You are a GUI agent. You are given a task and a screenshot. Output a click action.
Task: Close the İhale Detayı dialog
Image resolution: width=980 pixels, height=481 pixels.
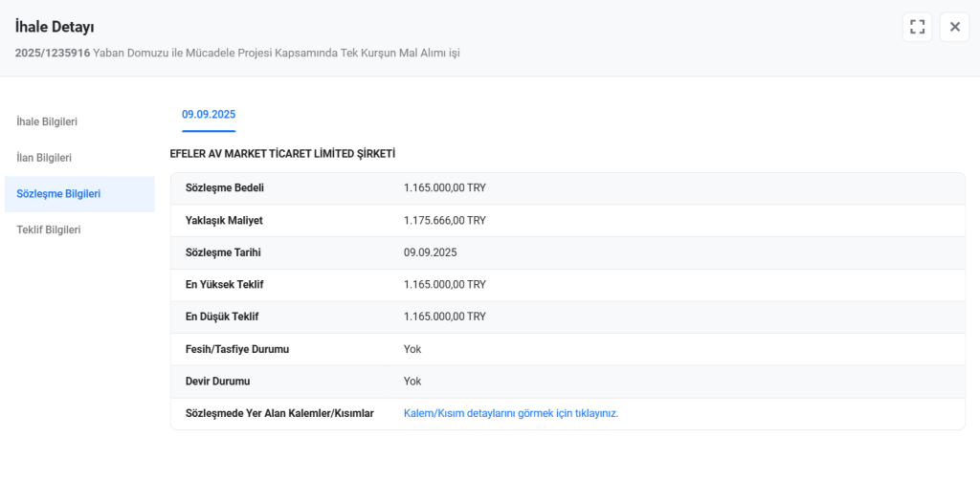click(954, 27)
